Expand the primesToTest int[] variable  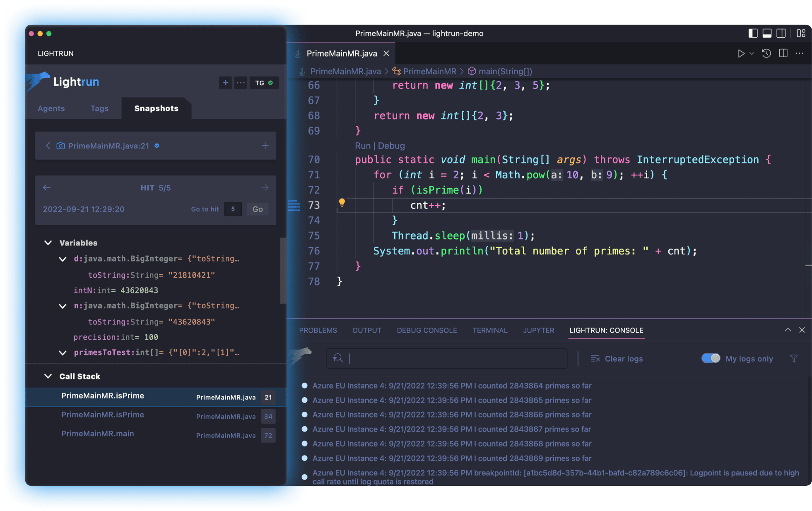pos(63,353)
